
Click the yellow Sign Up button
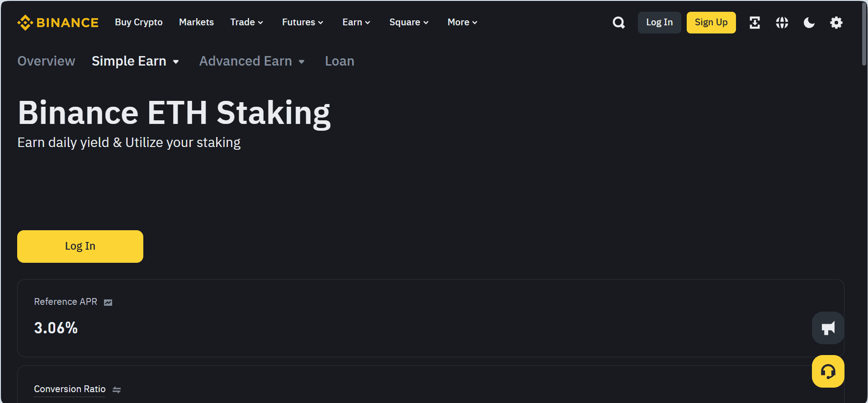[x=711, y=23]
